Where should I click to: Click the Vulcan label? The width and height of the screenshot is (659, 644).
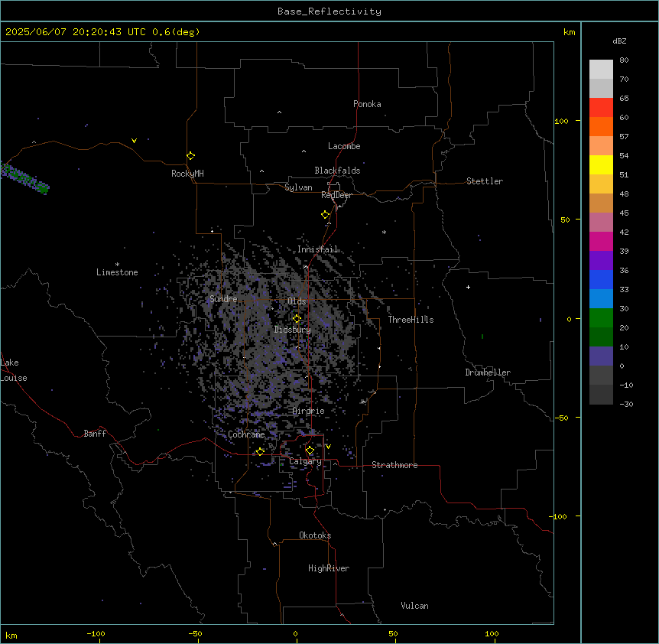point(414,606)
